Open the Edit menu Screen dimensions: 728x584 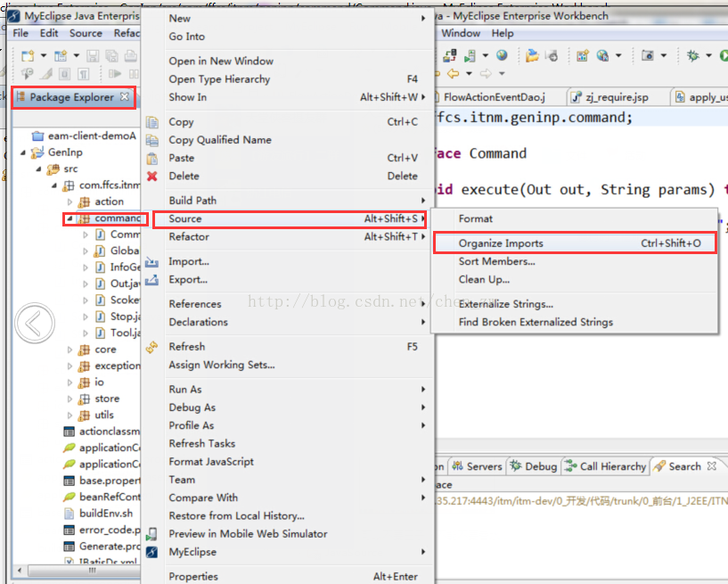click(x=49, y=33)
